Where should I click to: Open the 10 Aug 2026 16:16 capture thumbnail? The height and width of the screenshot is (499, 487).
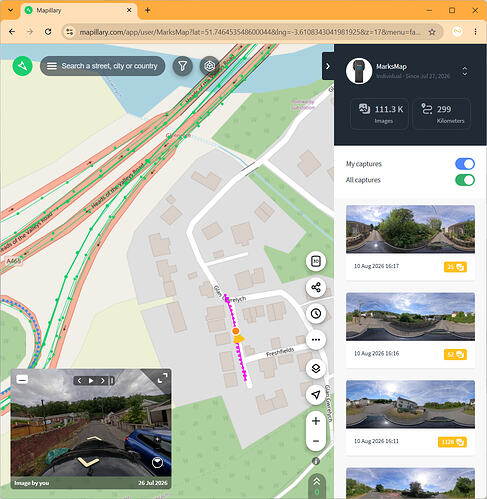(x=410, y=317)
